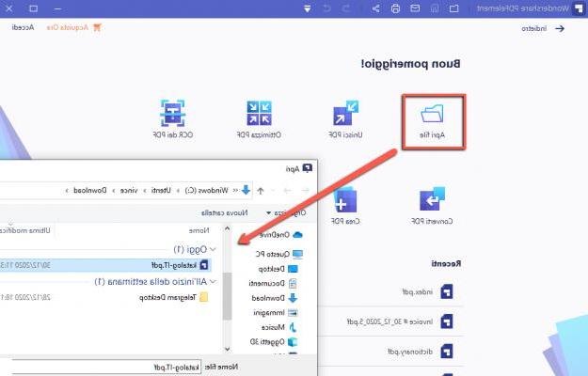Open recent file index.pdf
Image resolution: width=588 pixels, height=376 pixels.
[427, 291]
